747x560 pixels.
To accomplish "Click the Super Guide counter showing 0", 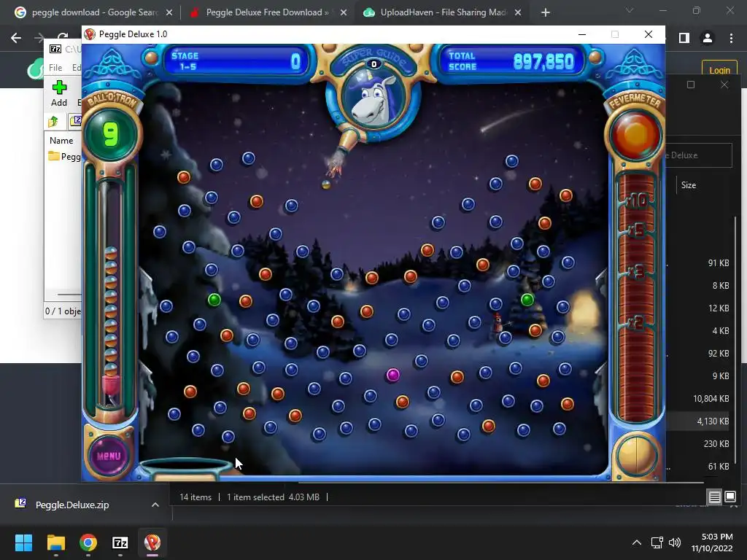I will [x=374, y=64].
